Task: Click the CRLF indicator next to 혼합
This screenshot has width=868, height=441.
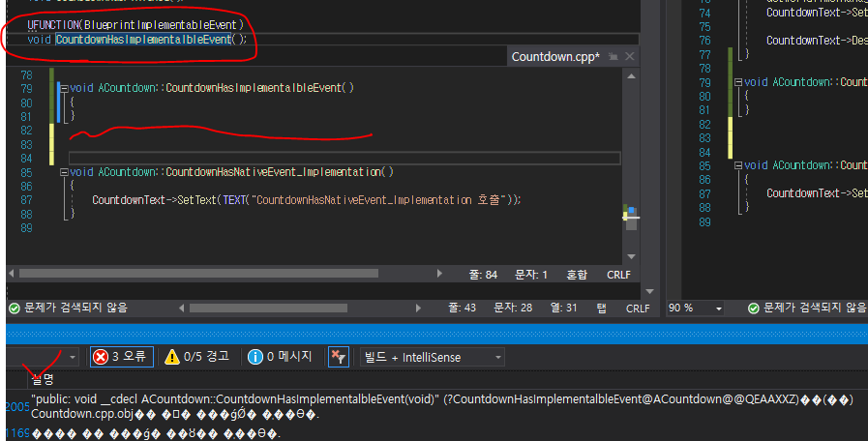Action: 618,275
